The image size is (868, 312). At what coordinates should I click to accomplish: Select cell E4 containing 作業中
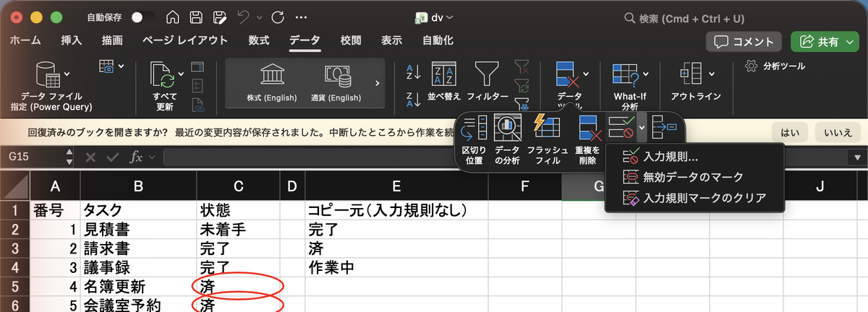[396, 267]
